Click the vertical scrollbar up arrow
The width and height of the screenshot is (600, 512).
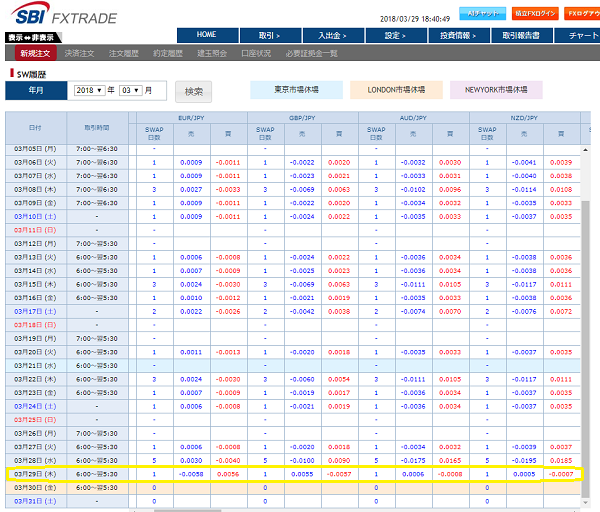[585, 150]
